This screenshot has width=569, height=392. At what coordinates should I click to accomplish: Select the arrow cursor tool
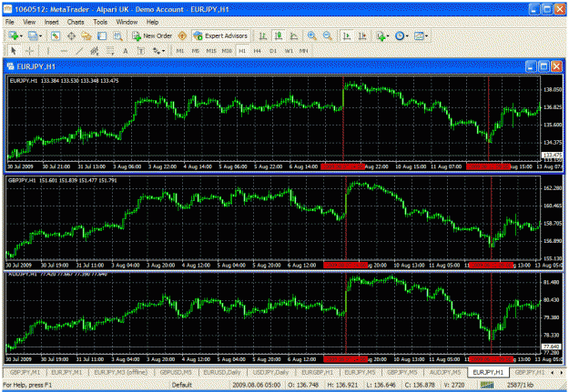[x=15, y=51]
